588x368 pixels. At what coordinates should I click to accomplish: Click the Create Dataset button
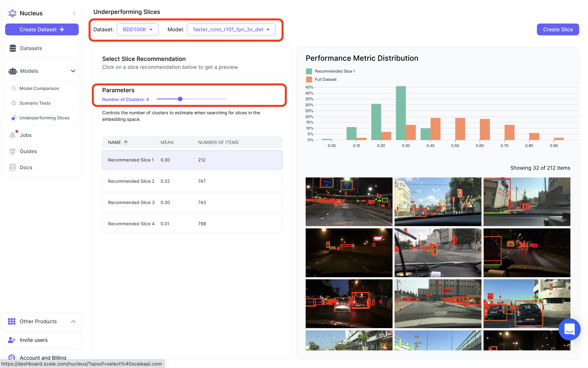pyautogui.click(x=42, y=29)
